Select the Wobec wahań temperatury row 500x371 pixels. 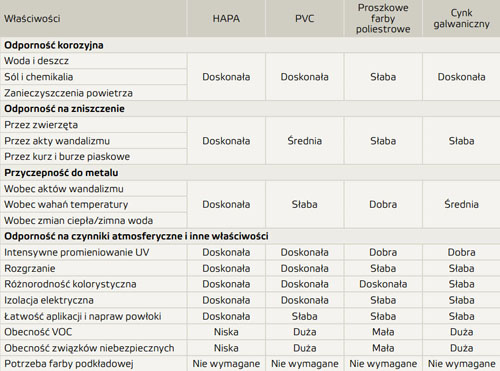(x=93, y=204)
